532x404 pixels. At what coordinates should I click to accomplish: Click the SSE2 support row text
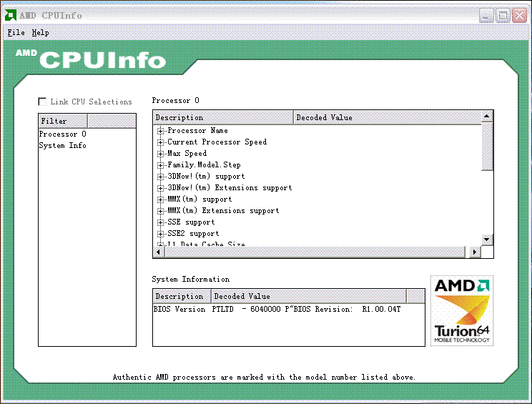[x=193, y=233]
